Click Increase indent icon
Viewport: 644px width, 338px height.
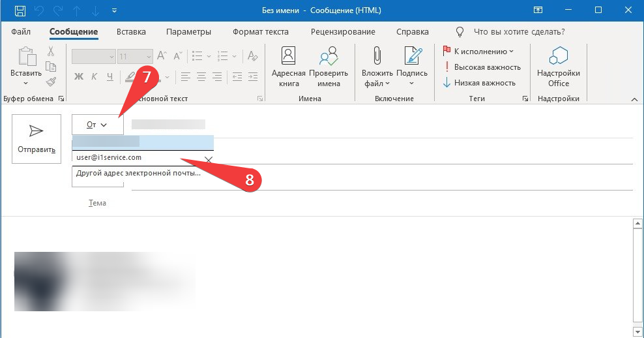[253, 76]
